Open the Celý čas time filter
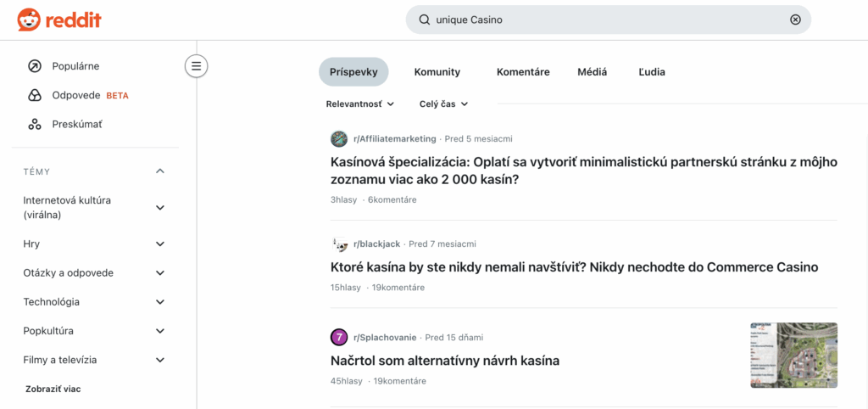 tap(443, 104)
